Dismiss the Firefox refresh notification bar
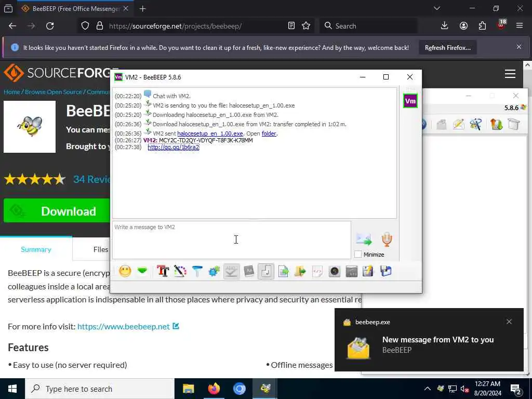 point(519,47)
